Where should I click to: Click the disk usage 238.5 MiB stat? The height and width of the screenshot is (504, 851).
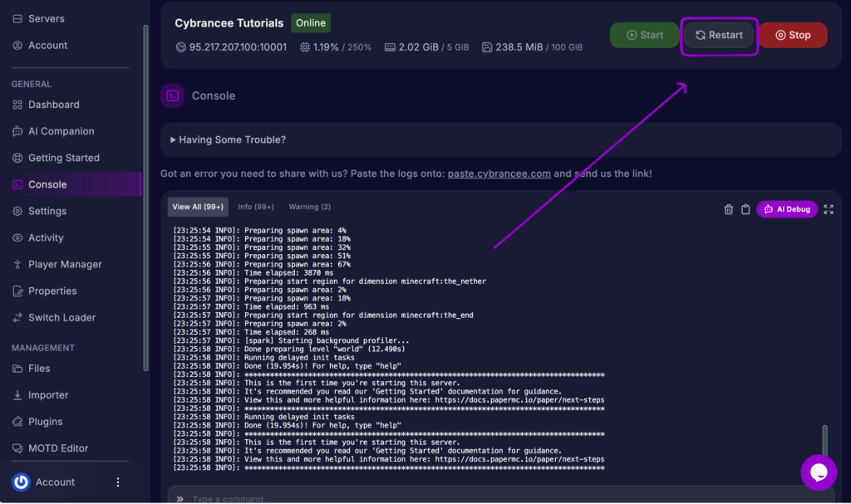[519, 47]
